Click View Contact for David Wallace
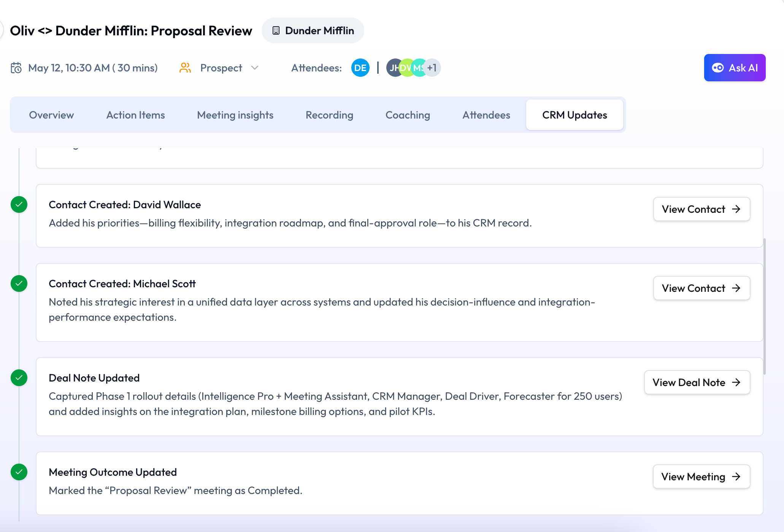This screenshot has width=784, height=532. (x=701, y=209)
